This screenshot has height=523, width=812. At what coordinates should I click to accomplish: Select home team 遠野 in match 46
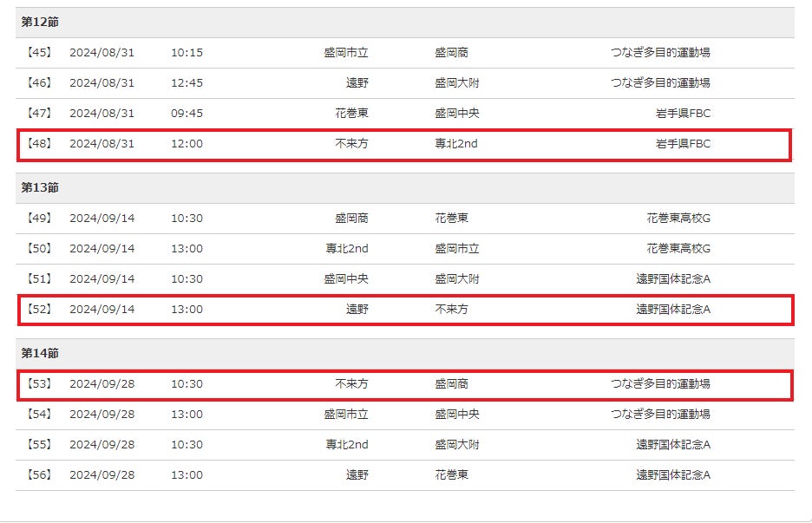click(357, 82)
